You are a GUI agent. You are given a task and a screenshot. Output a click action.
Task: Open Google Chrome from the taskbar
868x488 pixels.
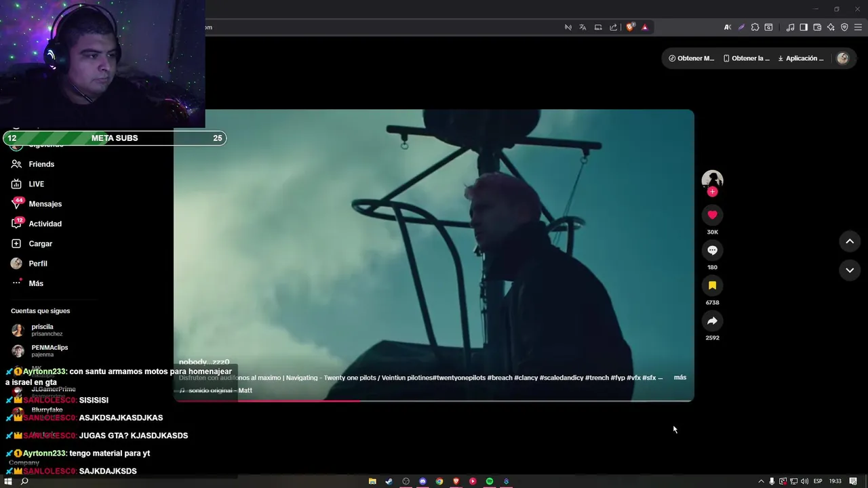click(439, 481)
